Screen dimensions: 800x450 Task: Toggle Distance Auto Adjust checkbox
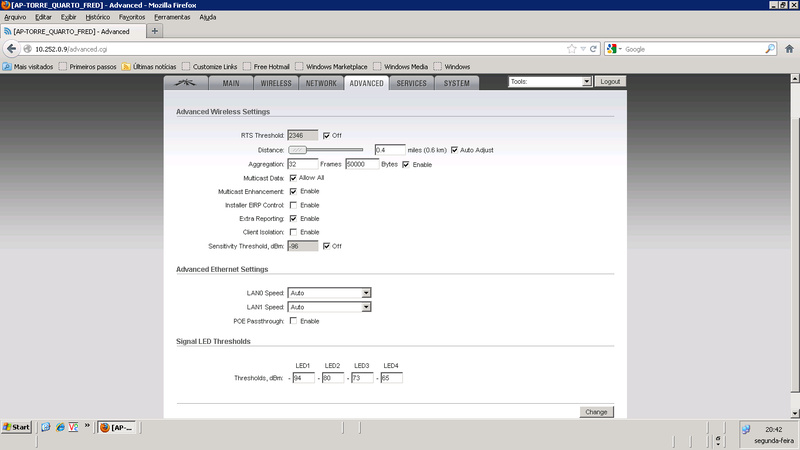pos(454,150)
